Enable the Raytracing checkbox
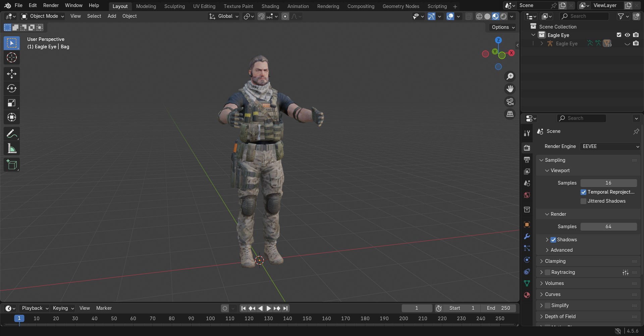 (x=548, y=272)
